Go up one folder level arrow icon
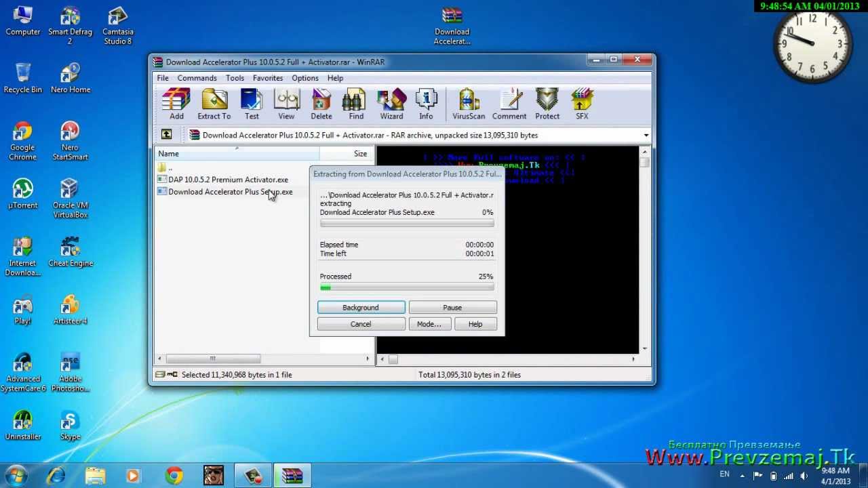 pos(166,135)
